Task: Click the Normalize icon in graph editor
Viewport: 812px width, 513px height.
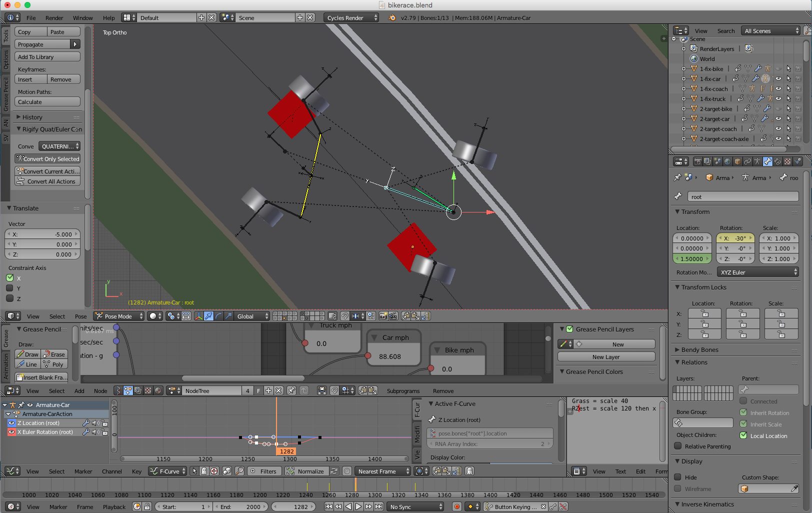Action: tap(290, 471)
